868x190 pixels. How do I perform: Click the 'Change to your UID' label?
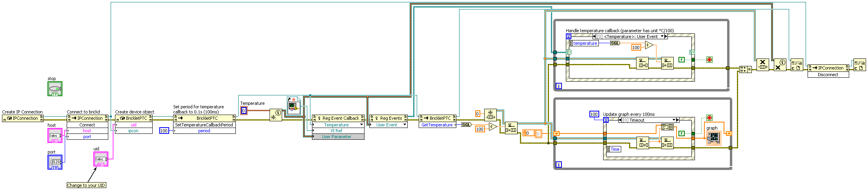[86, 185]
